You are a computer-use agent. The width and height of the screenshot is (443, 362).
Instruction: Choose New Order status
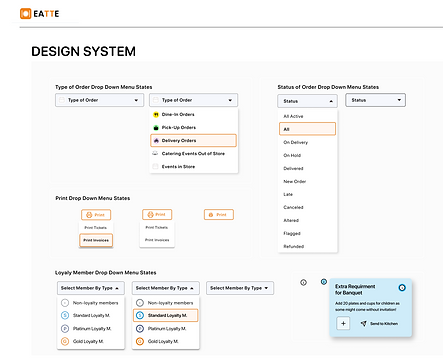307,181
